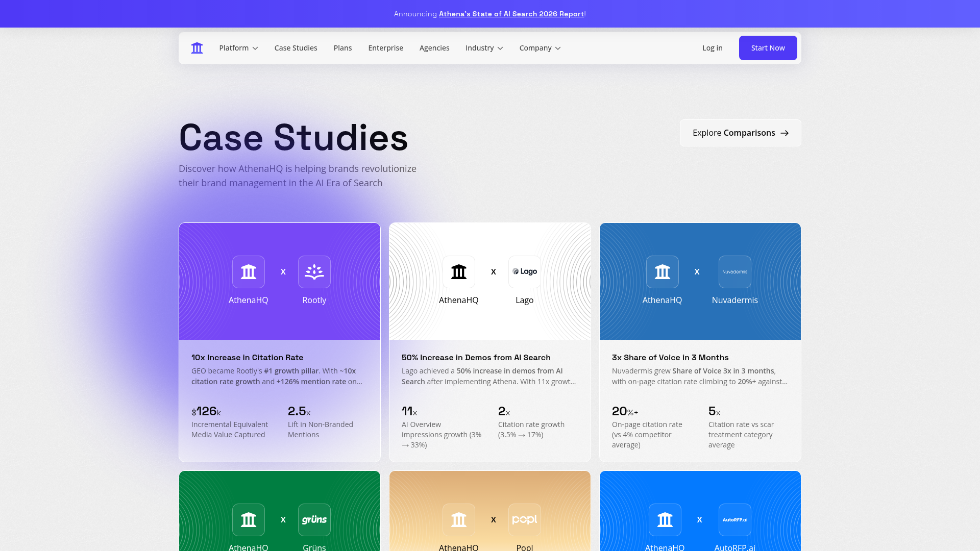Screen dimensions: 980x551
Task: Click the Popl logo icon
Action: (x=525, y=520)
